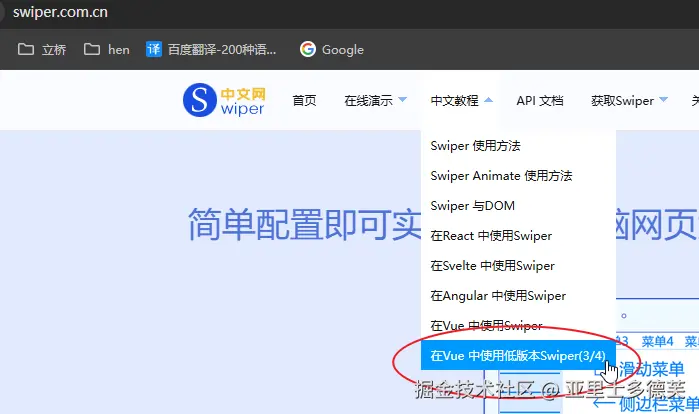Image resolution: width=699 pixels, height=414 pixels.
Task: Open the Google bookmark
Action: pyautogui.click(x=332, y=49)
